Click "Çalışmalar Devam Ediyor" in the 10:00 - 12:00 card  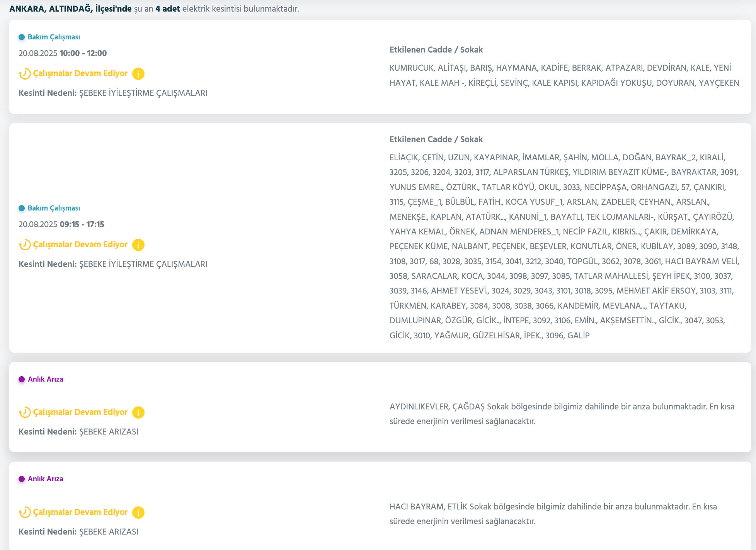[x=80, y=73]
